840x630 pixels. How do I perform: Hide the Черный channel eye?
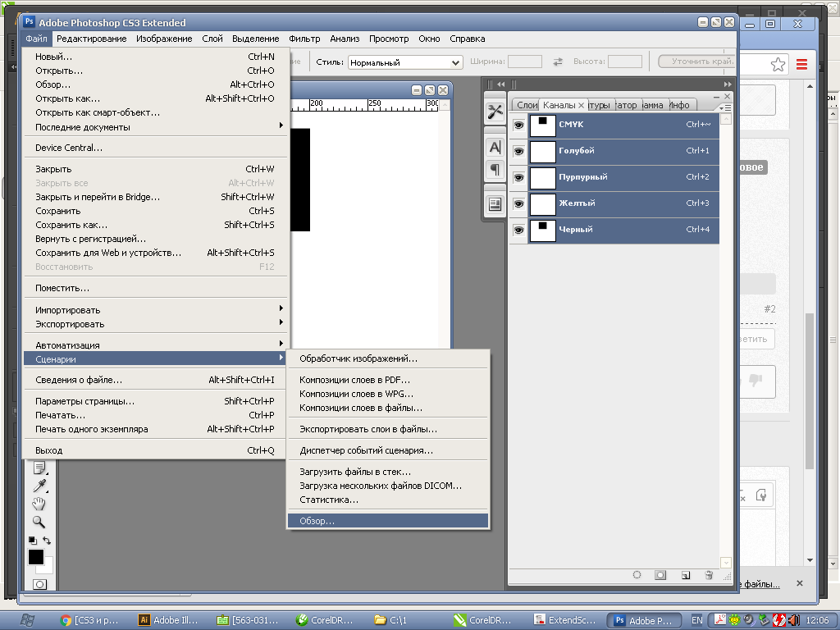(518, 230)
